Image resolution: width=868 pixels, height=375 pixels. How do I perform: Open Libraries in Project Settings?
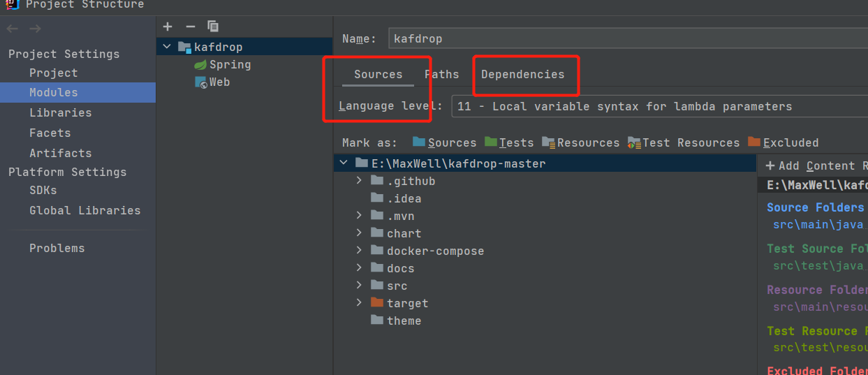(60, 112)
